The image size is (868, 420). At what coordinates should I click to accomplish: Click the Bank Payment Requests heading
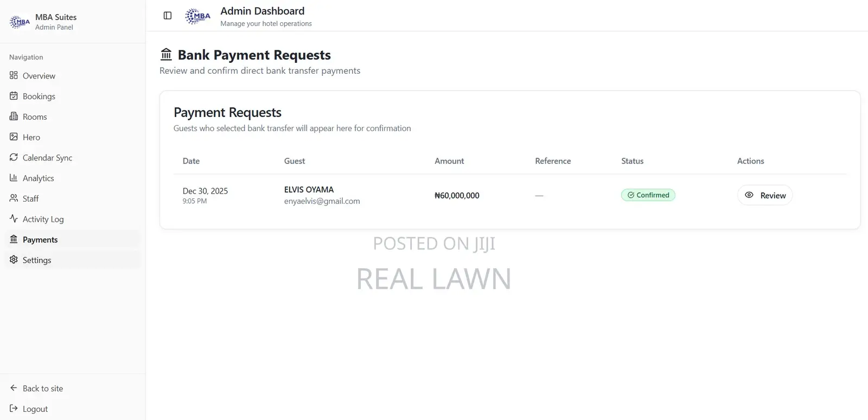[254, 55]
